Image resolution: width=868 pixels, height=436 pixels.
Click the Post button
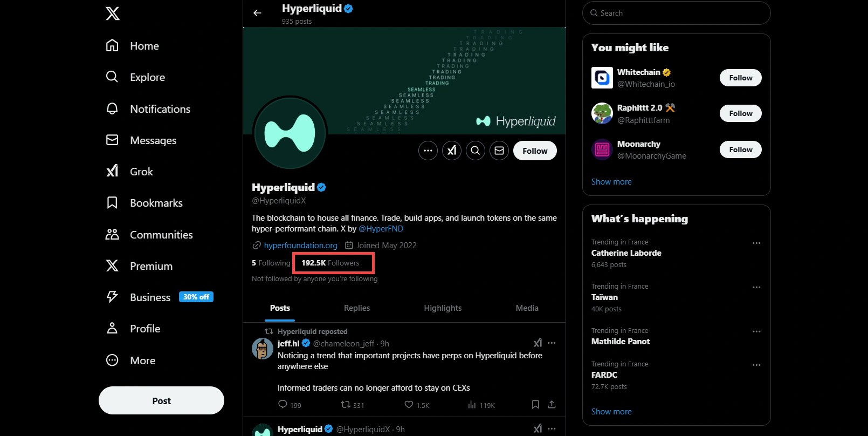click(161, 400)
